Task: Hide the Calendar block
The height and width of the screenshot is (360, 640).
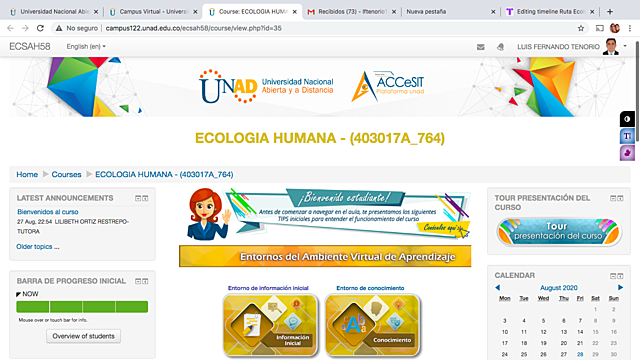Action: [x=613, y=276]
